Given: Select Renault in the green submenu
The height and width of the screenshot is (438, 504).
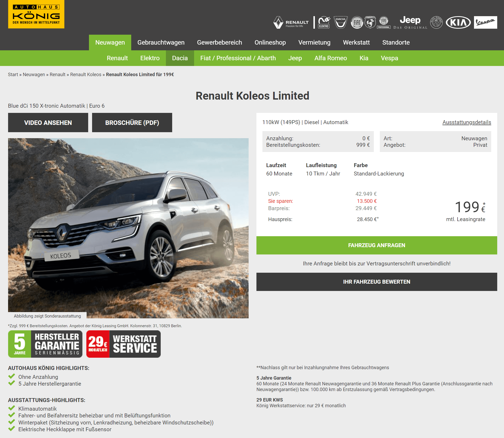Looking at the screenshot, I should coord(117,58).
